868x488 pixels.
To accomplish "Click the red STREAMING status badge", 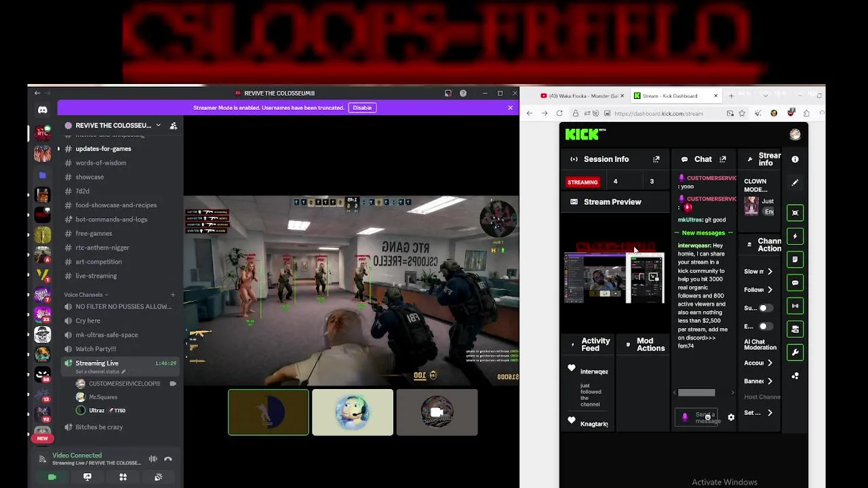I will click(x=583, y=182).
